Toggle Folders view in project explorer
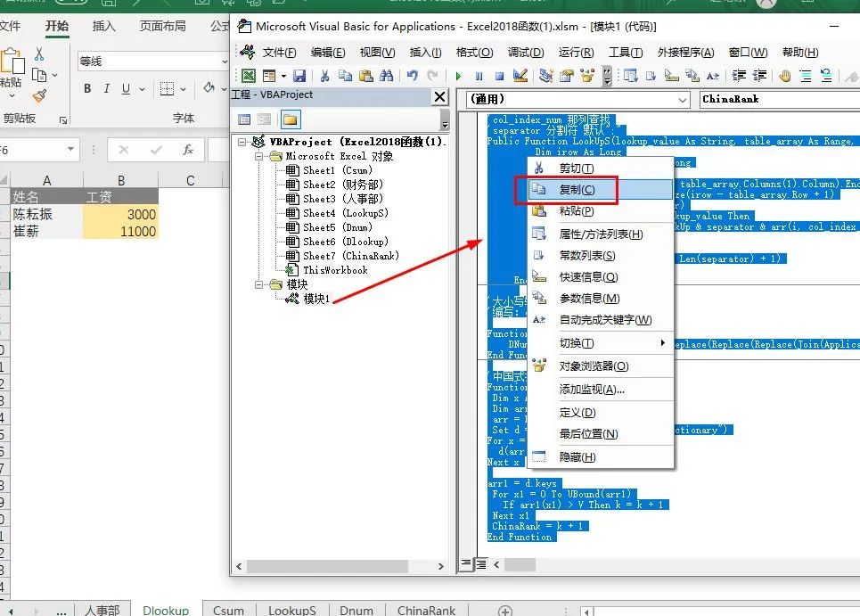The height and width of the screenshot is (616, 860). [x=290, y=119]
